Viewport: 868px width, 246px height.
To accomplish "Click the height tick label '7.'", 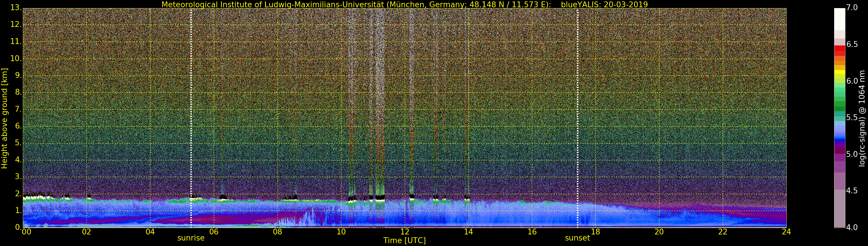I will pos(18,109).
